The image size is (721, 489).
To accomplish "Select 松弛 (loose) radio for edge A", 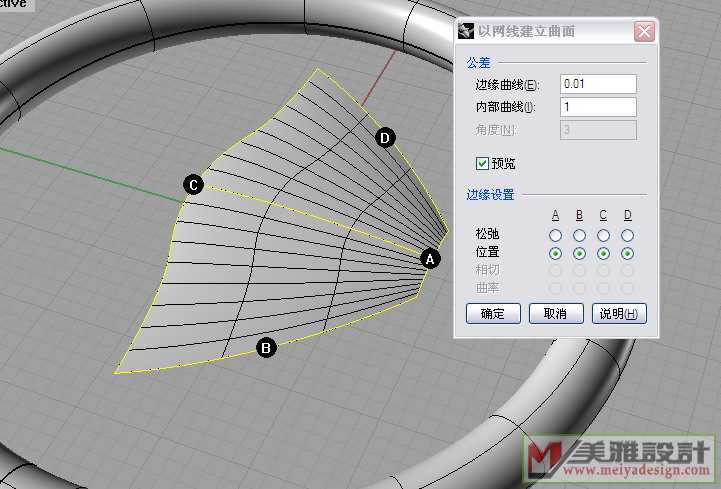I will (x=556, y=235).
